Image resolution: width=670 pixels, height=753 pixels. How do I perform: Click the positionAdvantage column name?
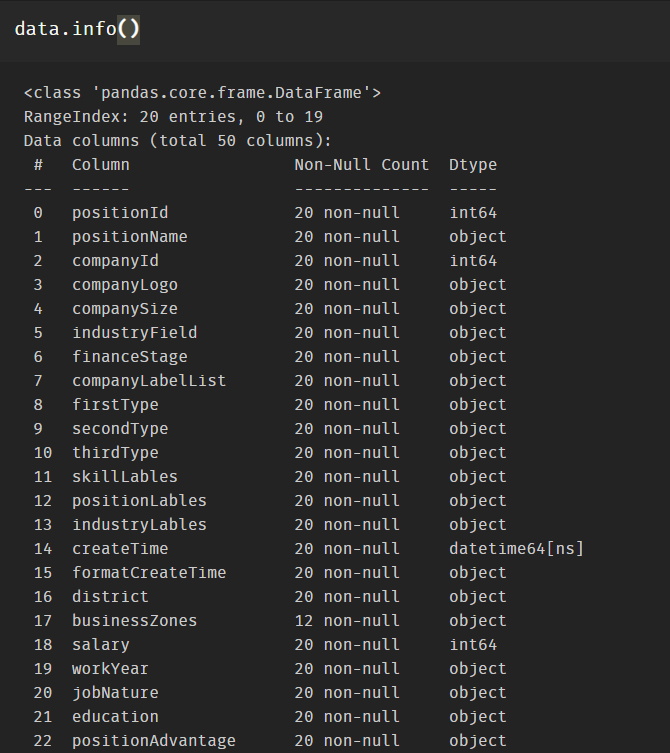coord(153,741)
